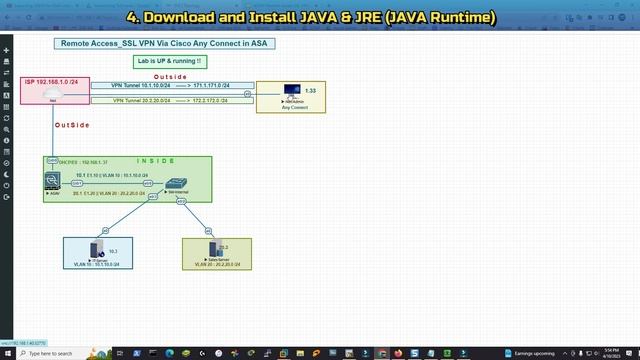
Task: Select the ASAv firewall node
Action: 52,181
